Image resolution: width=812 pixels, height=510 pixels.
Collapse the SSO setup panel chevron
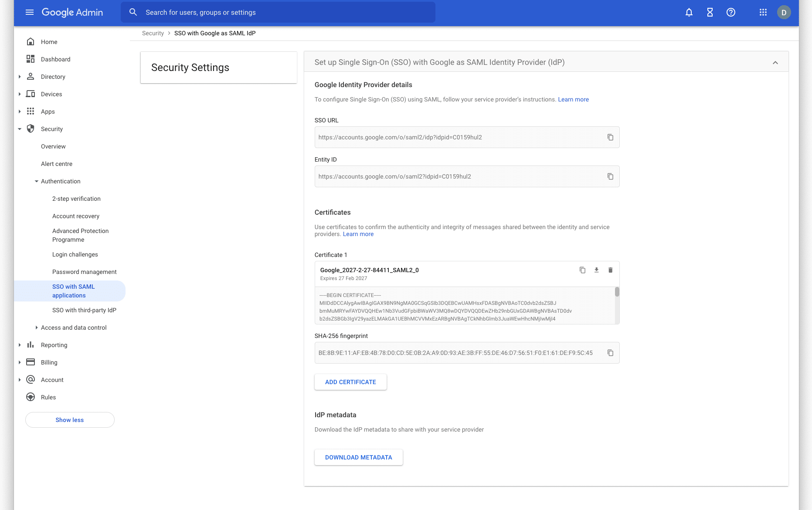pos(775,63)
